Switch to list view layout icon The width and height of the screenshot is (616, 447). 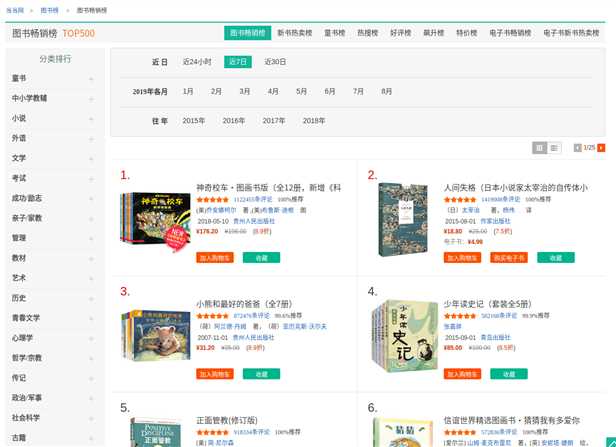[x=554, y=148]
